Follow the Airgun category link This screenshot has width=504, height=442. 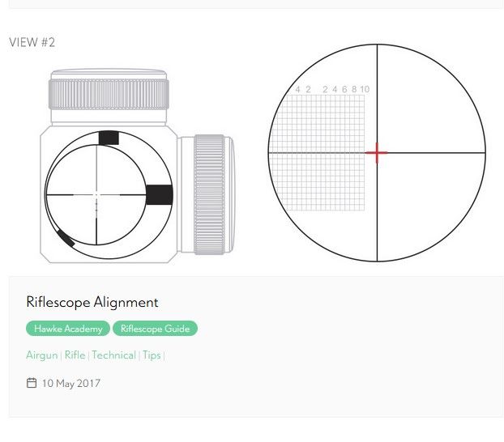click(42, 355)
